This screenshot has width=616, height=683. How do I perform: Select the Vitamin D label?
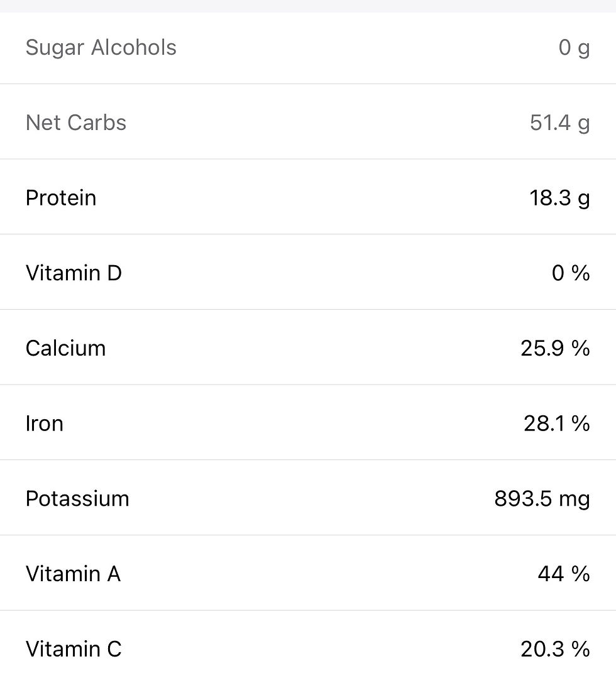[74, 273]
